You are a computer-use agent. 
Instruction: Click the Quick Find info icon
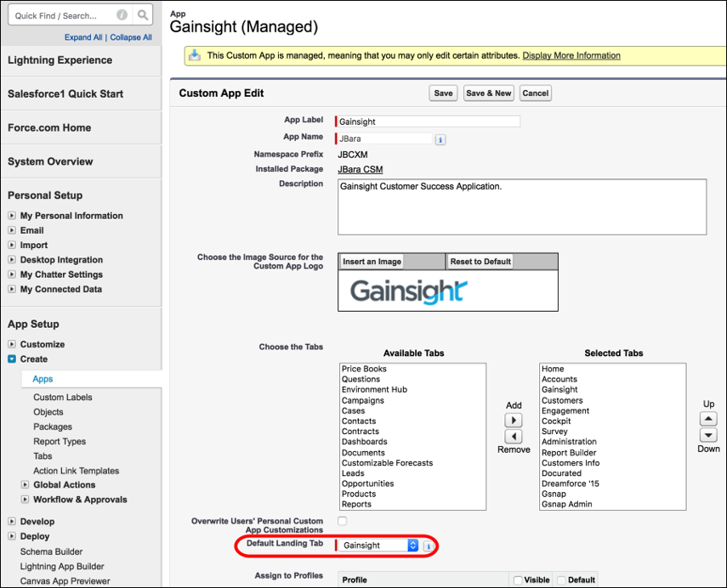(122, 15)
